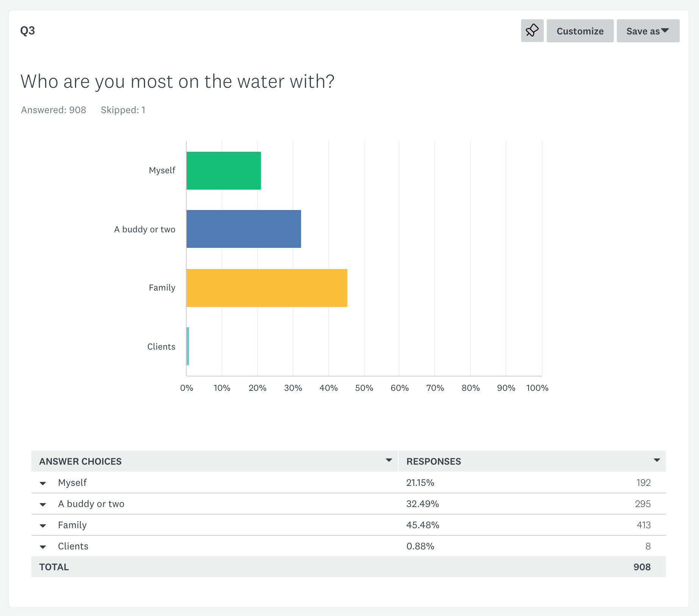This screenshot has height=616, width=699.
Task: Click the 21.15% response value
Action: pos(420,483)
